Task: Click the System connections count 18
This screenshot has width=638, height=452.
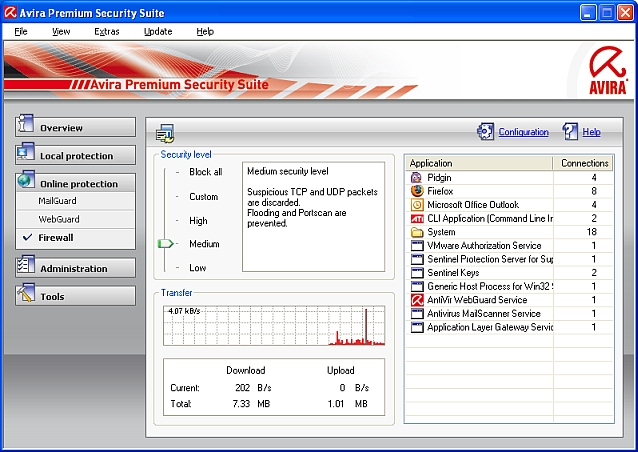Action: 592,232
